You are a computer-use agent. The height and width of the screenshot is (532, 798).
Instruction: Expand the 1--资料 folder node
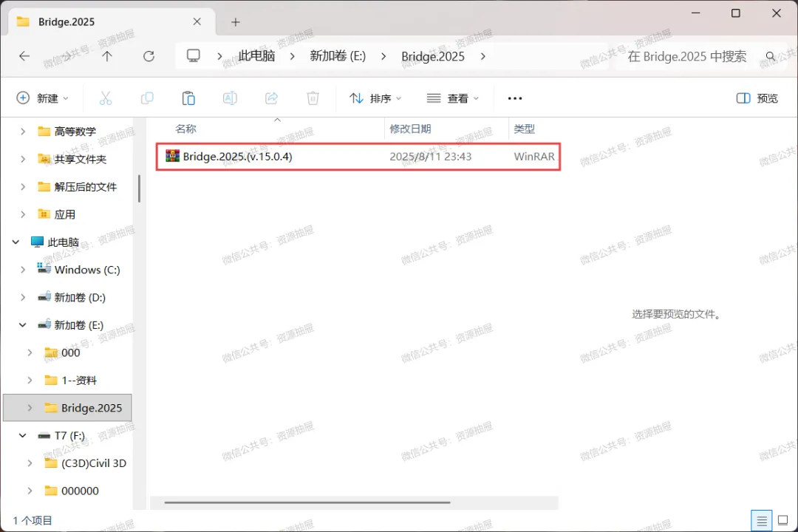point(30,381)
